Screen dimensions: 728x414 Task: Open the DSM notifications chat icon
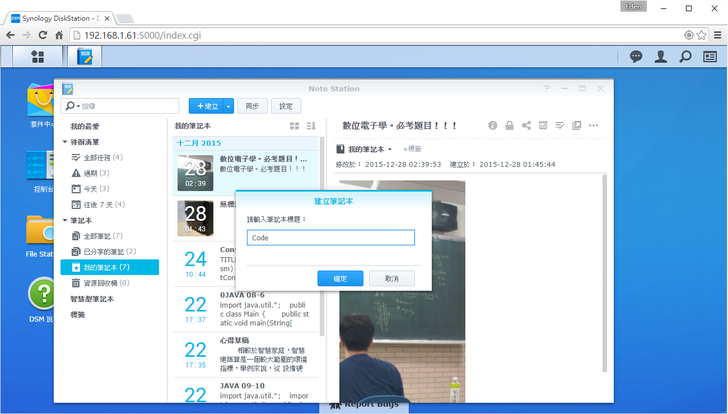coord(636,57)
